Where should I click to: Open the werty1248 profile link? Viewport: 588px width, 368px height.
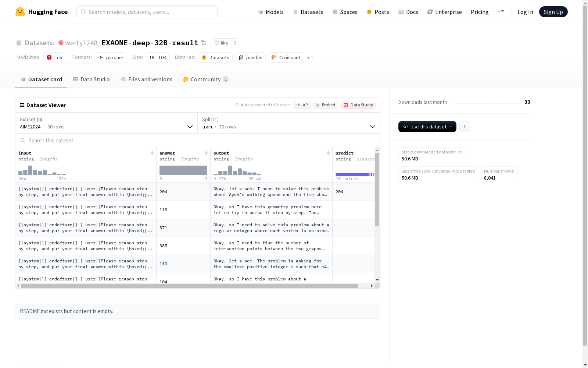pos(81,43)
